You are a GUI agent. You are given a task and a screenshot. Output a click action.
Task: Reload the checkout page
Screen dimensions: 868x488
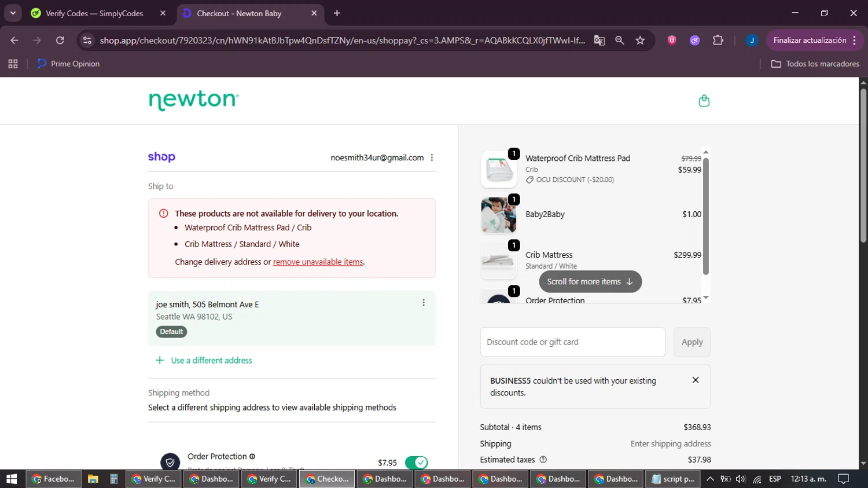tap(60, 41)
